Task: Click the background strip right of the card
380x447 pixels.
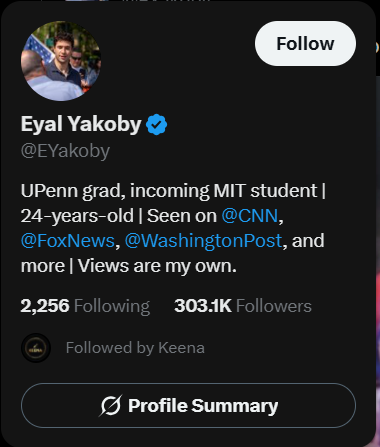Action: click(x=378, y=233)
